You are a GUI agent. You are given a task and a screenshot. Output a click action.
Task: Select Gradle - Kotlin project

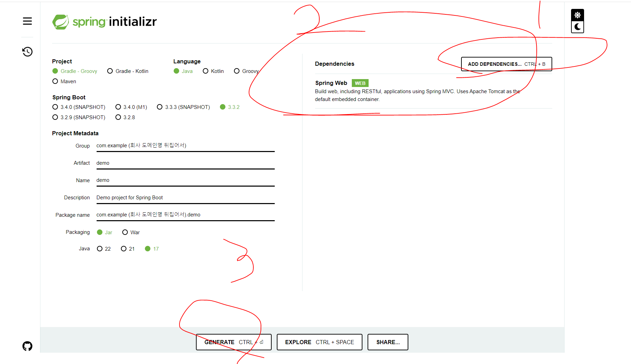[128, 71]
